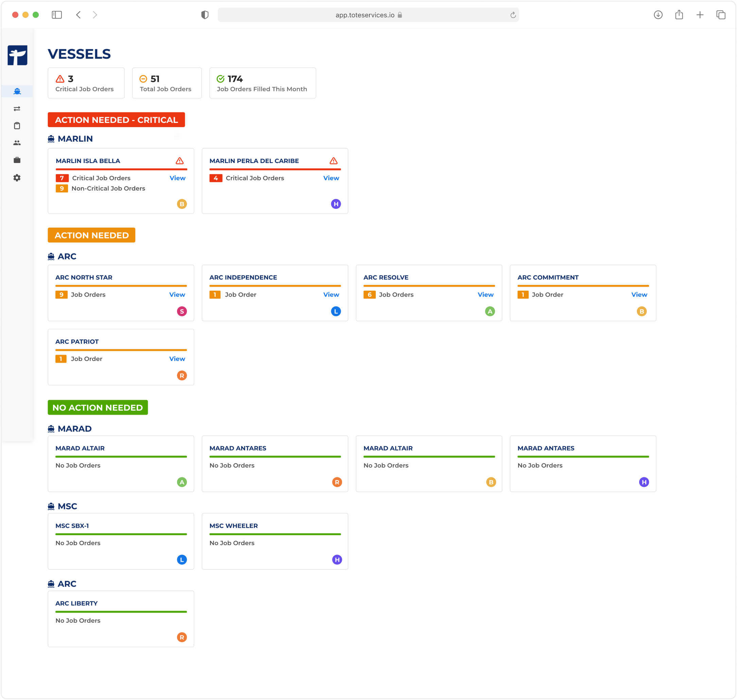The height and width of the screenshot is (700, 737).
Task: Click the Safari share icon
Action: tap(679, 15)
